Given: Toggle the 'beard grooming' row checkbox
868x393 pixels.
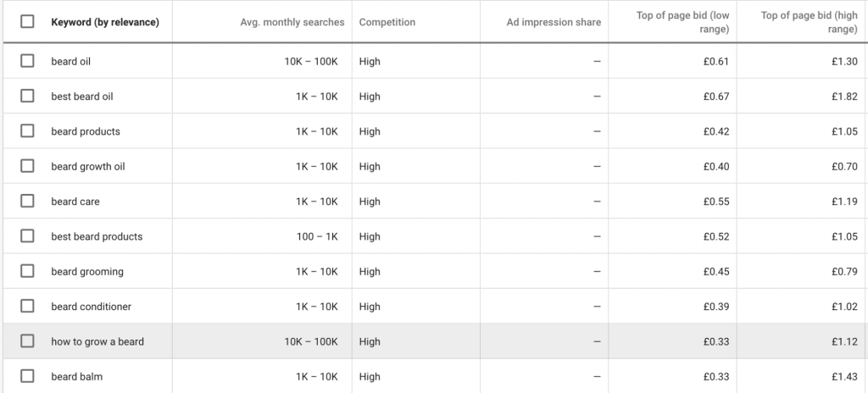Looking at the screenshot, I should tap(27, 272).
